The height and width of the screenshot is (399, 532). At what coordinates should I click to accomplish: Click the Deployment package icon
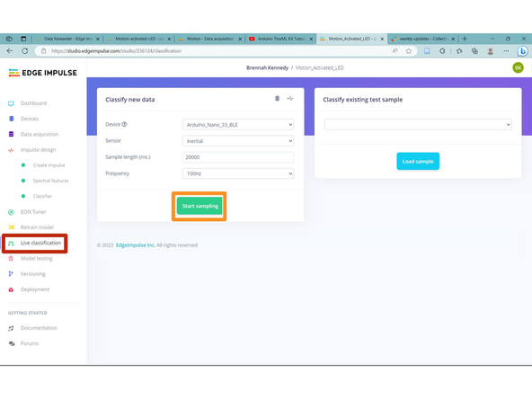point(11,289)
